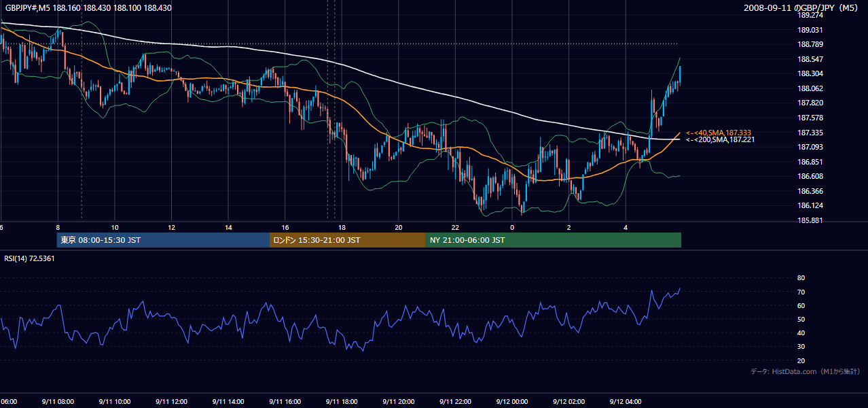The width and height of the screenshot is (868, 408).
Task: Click the HistData.com data source credit
Action: pos(805,371)
